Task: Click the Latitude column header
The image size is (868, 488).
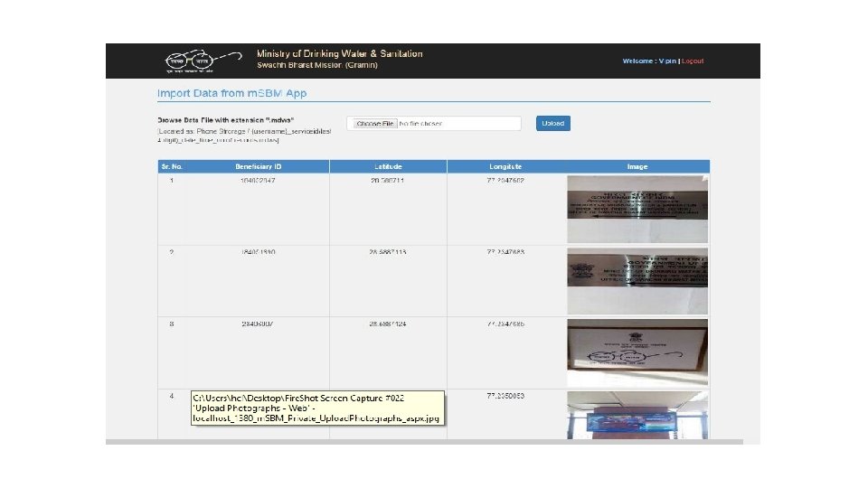Action: click(388, 166)
